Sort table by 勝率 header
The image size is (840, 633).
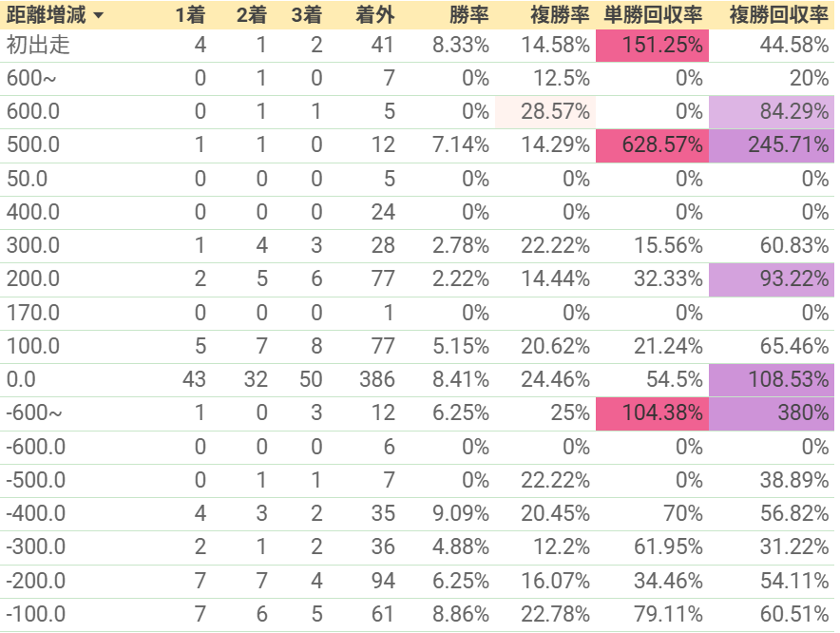(x=468, y=15)
